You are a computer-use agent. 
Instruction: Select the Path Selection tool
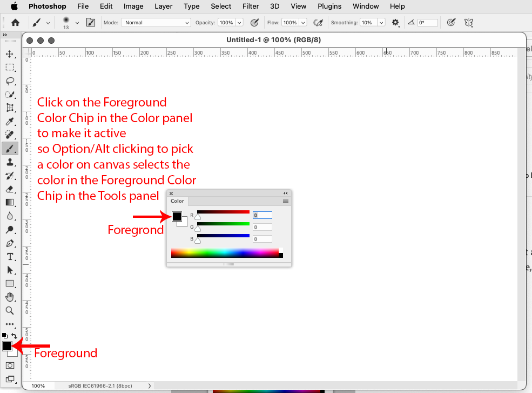(10, 270)
